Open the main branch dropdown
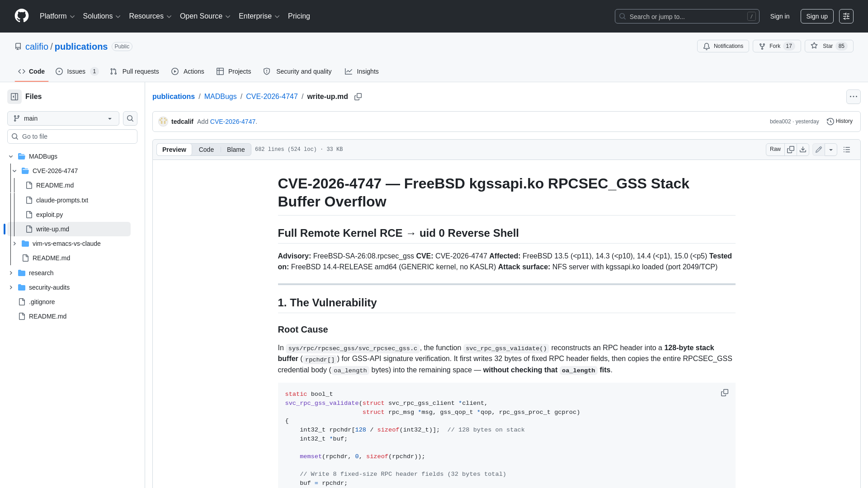 (x=62, y=118)
